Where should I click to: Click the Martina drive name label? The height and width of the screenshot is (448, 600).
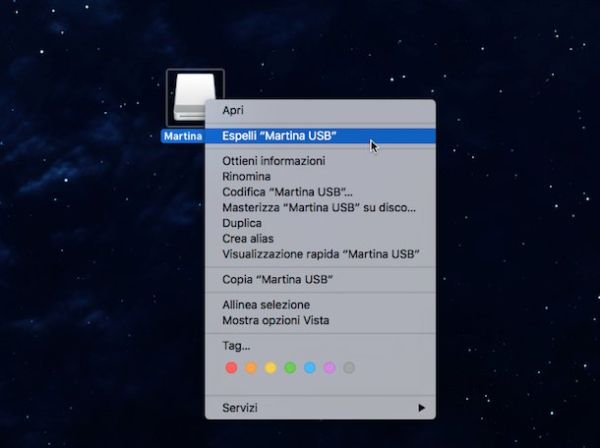point(183,136)
